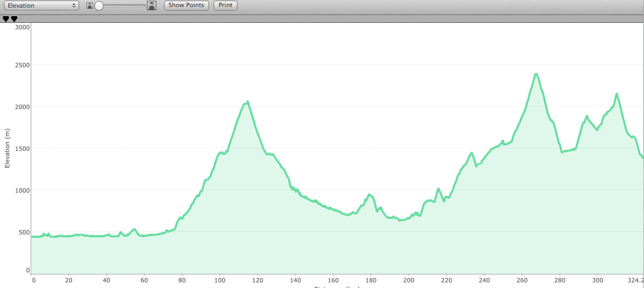Screen dimensions: 644x288
Task: Select the first black triangle marker
Action: (x=6, y=19)
